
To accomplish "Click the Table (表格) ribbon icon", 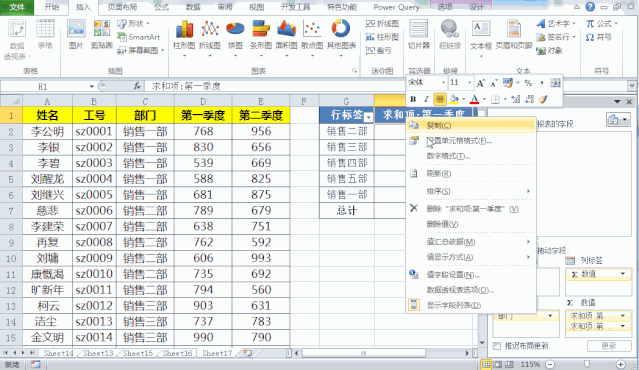I will point(45,35).
